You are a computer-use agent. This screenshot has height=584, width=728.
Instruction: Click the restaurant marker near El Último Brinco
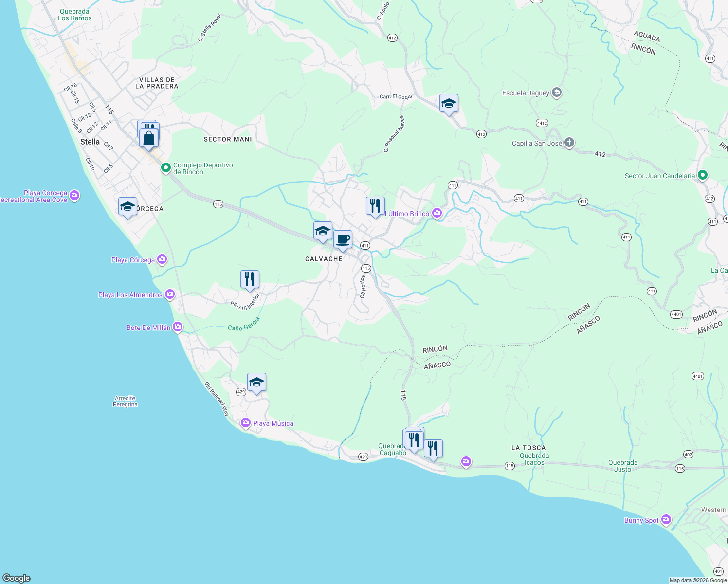375,204
